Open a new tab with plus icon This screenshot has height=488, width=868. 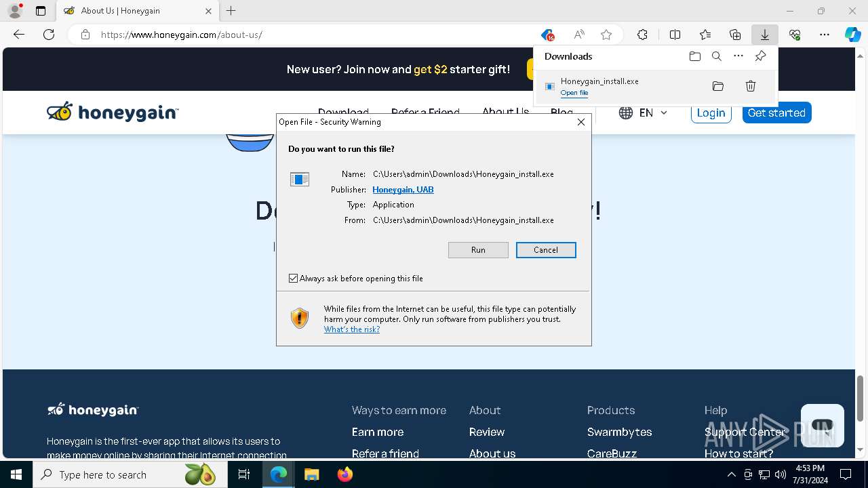point(231,11)
